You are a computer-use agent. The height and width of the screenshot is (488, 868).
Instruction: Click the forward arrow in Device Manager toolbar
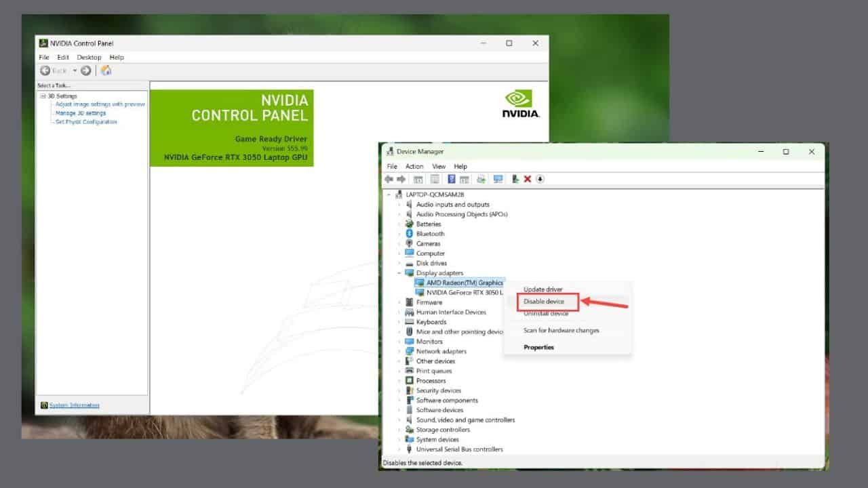401,179
